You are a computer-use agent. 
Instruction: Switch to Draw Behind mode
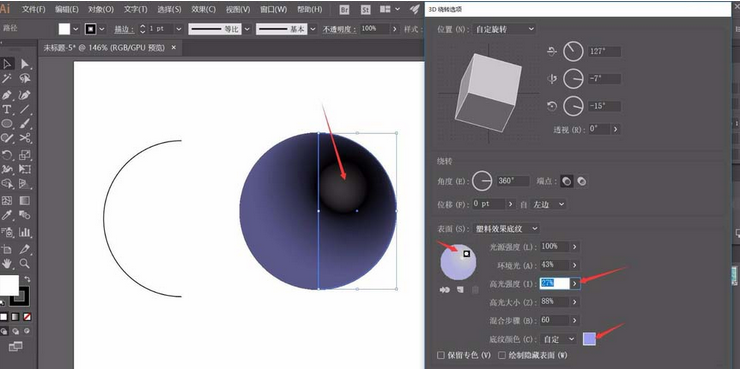(x=16, y=331)
